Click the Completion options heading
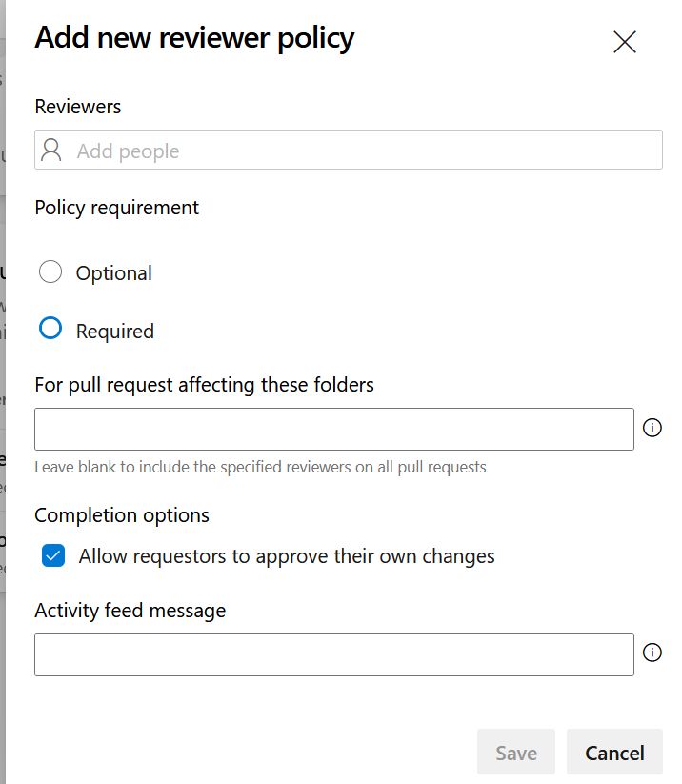Viewport: 682px width, 784px height. 122,515
